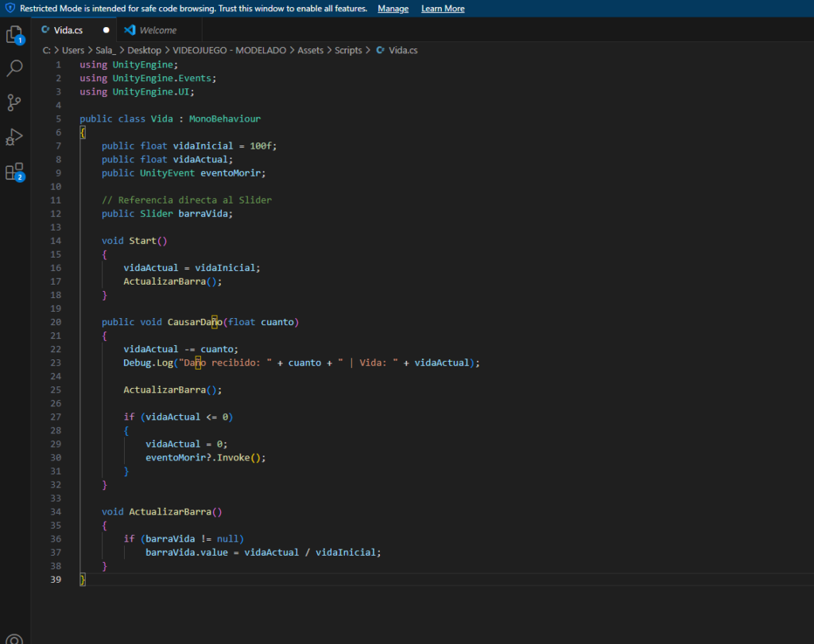This screenshot has height=644, width=814.
Task: Click the C# file icon in breadcrumb
Action: [x=381, y=50]
